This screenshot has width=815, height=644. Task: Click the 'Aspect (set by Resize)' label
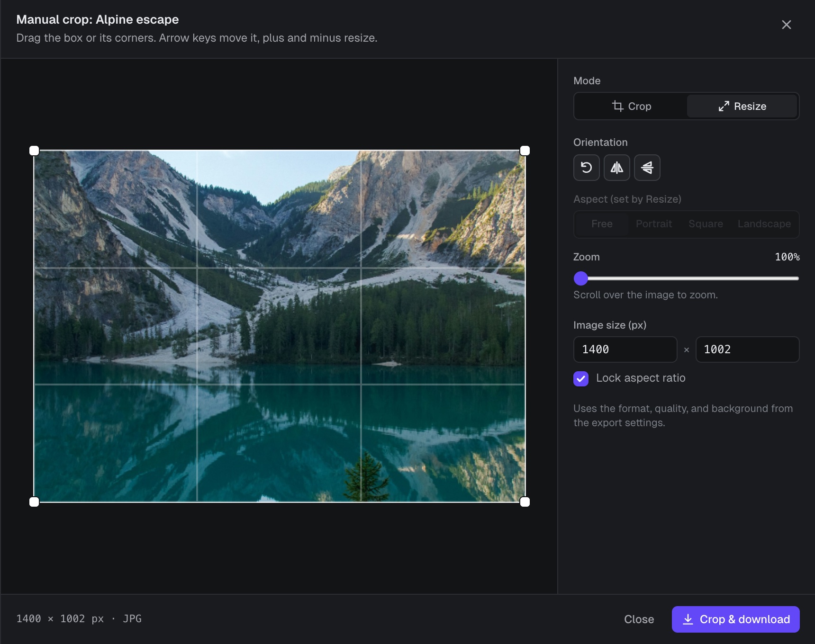pos(627,199)
